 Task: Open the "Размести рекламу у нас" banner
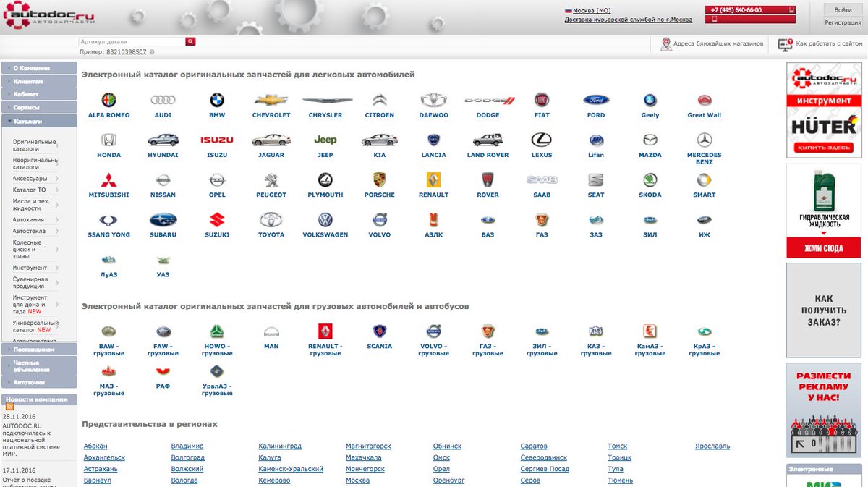click(824, 410)
